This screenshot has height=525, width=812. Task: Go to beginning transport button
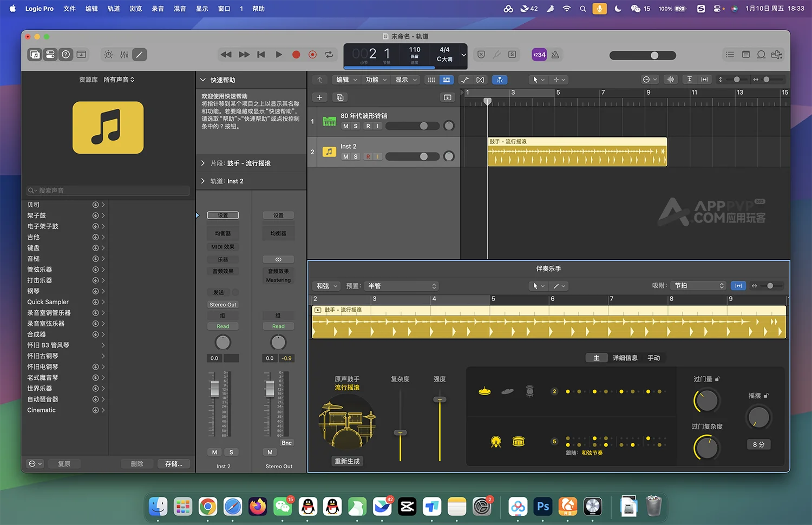click(261, 55)
